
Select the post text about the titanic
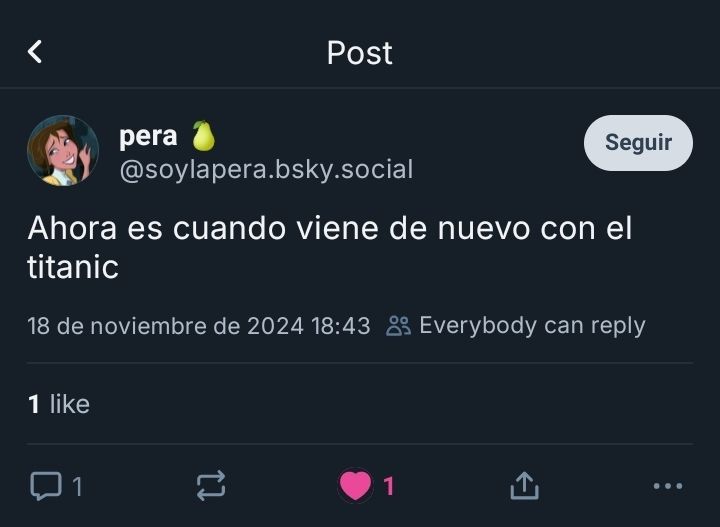(330, 247)
